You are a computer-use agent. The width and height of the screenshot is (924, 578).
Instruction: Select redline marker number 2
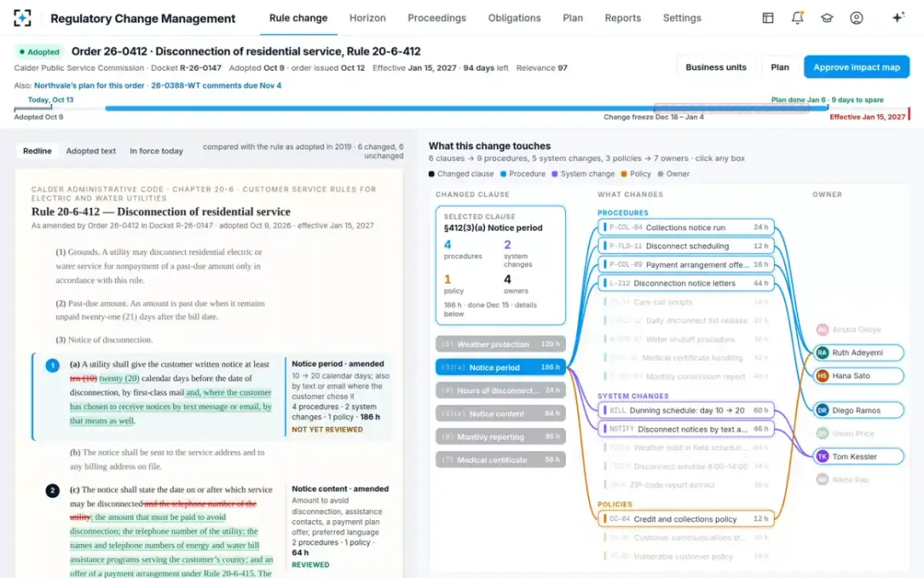point(52,490)
